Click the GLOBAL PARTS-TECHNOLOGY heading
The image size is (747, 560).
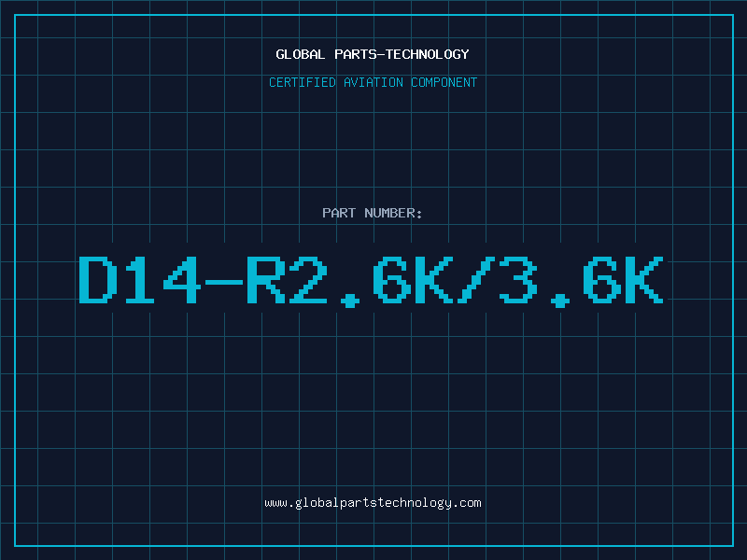point(373,54)
